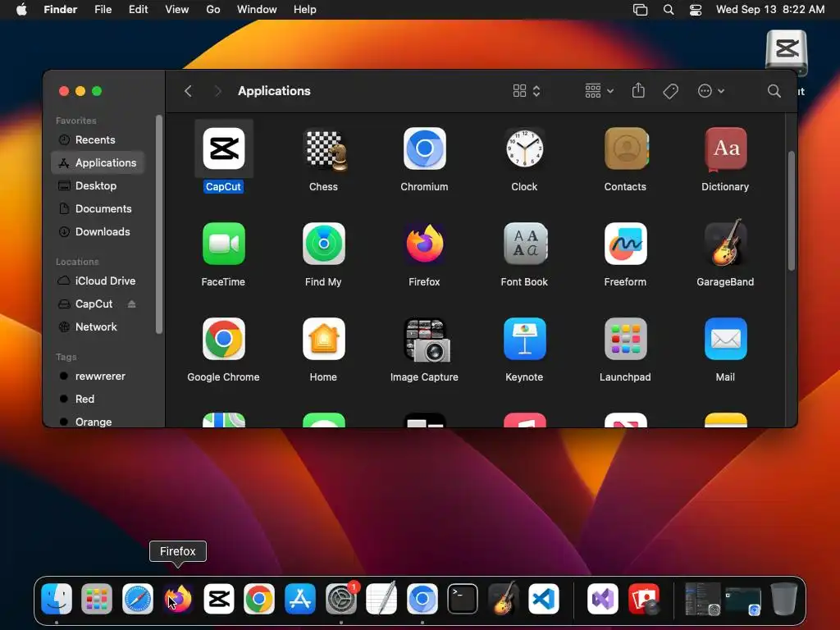Open Documents in the sidebar
This screenshot has width=840, height=630.
coord(98,209)
